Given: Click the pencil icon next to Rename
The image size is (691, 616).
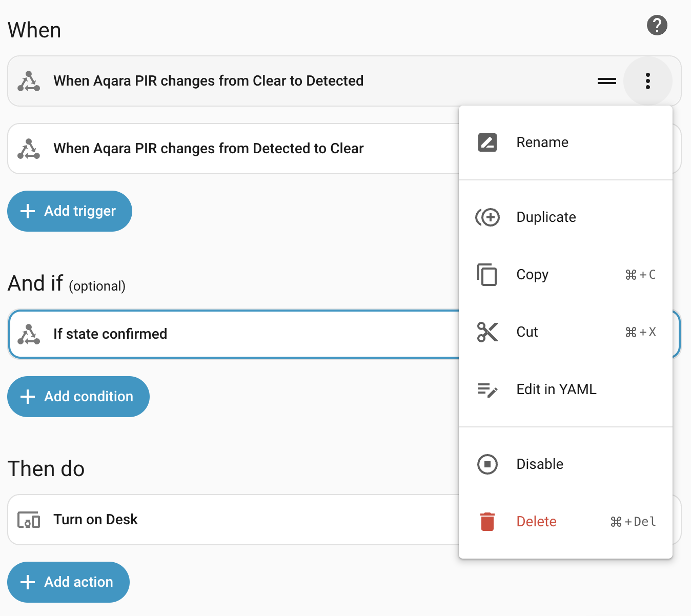Looking at the screenshot, I should (487, 142).
